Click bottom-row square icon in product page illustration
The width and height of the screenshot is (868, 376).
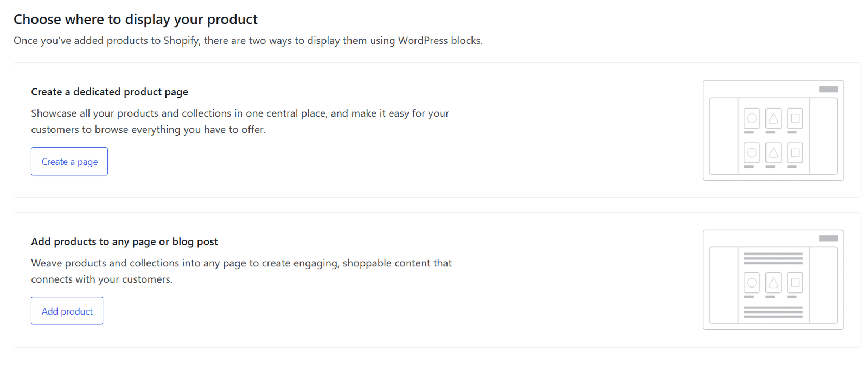pos(795,153)
